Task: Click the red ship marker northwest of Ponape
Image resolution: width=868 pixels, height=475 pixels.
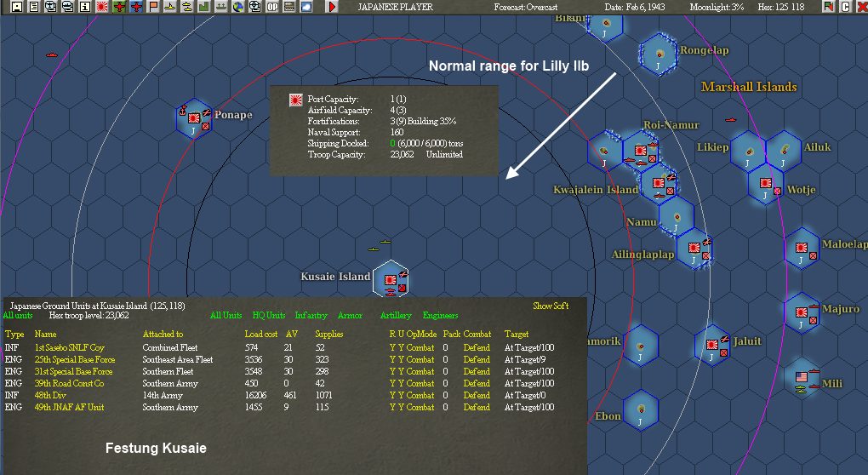Action: click(52, 54)
